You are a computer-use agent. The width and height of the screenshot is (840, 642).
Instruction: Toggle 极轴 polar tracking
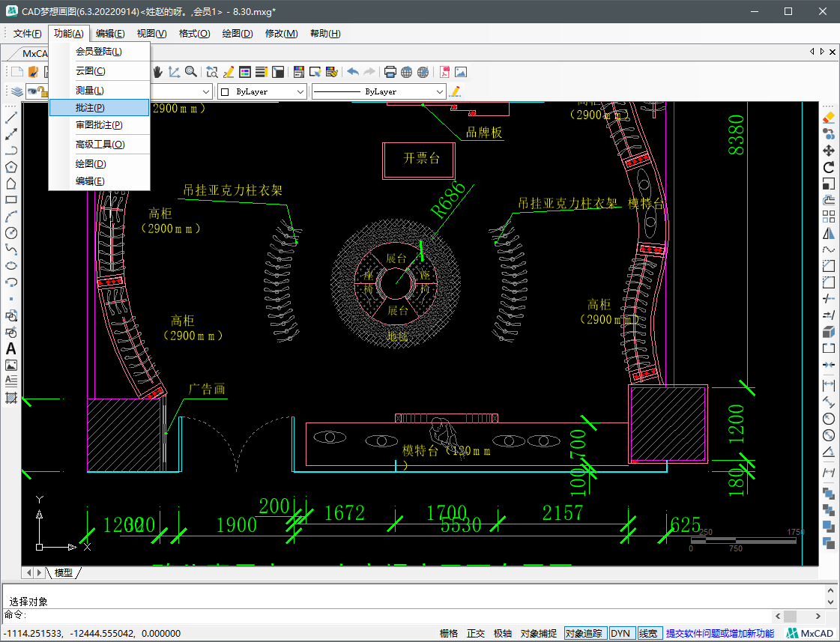coord(503,634)
